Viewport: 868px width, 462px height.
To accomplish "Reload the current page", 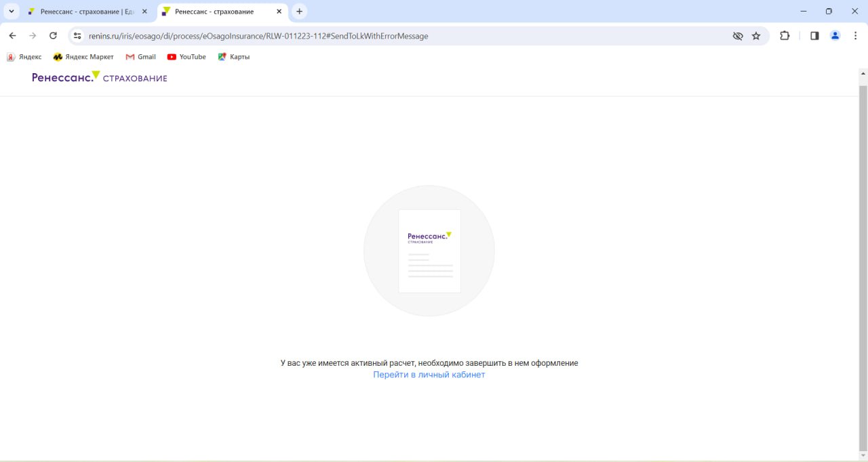I will 53,36.
